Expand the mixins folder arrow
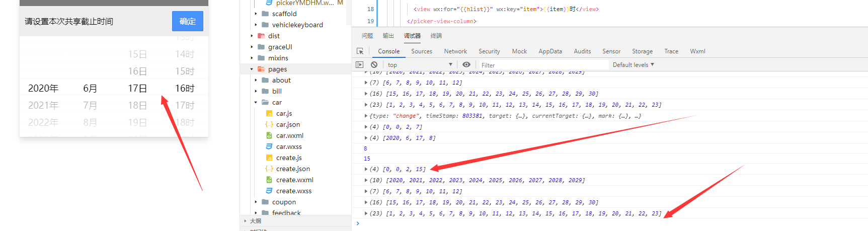Viewport: 868px width, 231px height. tap(252, 58)
